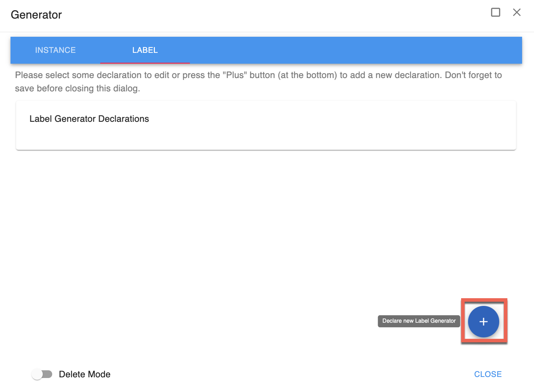Screen dimensions: 534x392
Task: Click the Generator dialog title
Action: 36,15
